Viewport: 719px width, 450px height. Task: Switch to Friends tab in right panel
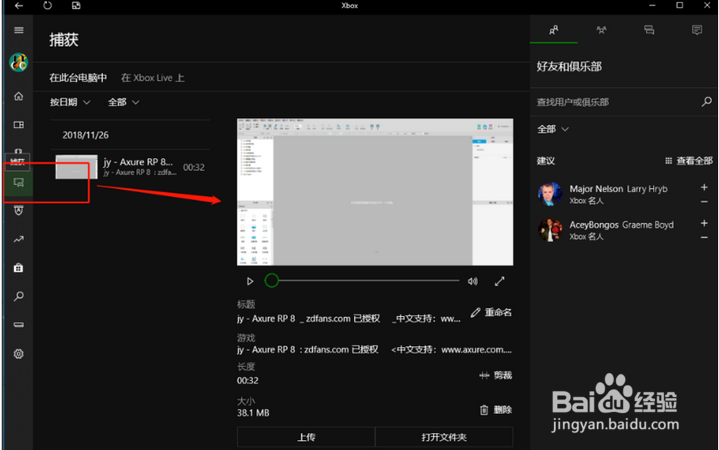(x=553, y=30)
